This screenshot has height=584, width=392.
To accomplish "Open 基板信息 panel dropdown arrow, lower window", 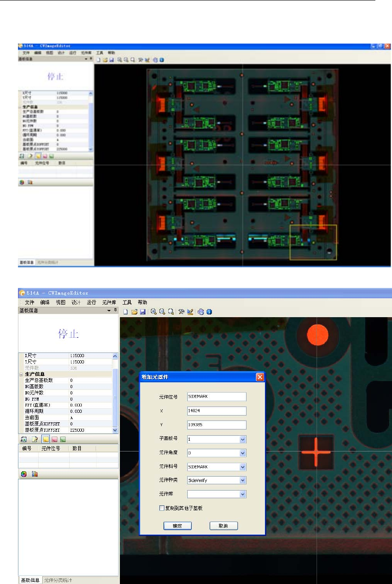I will (x=108, y=310).
